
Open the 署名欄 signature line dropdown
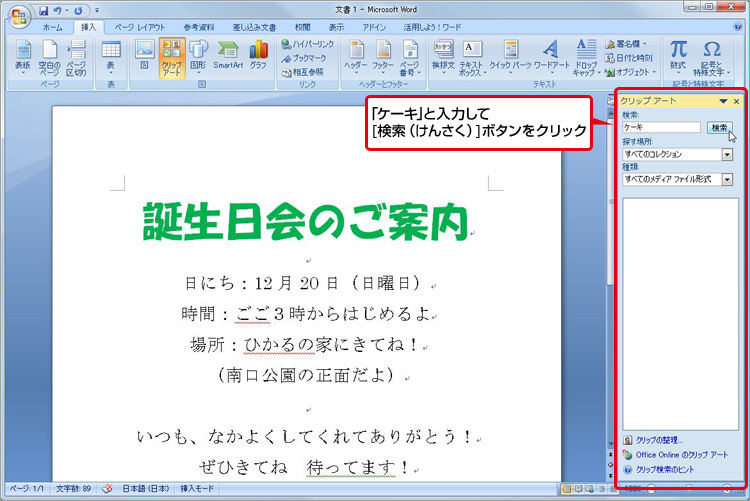tap(626, 44)
